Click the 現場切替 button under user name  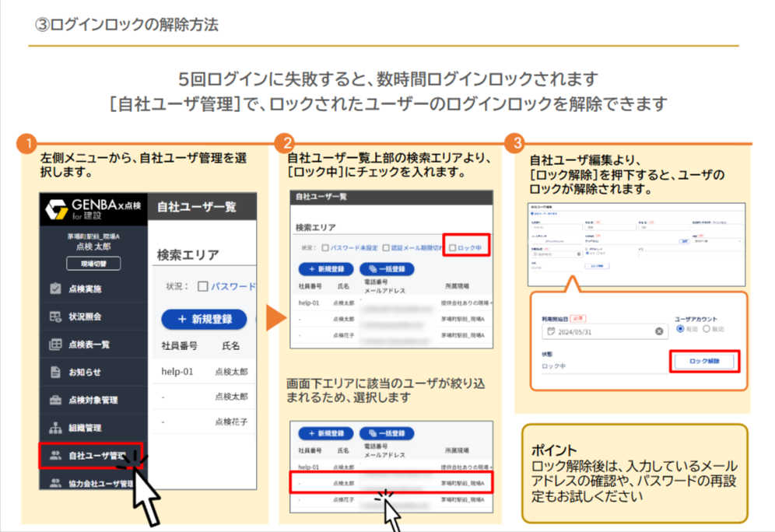tap(93, 264)
